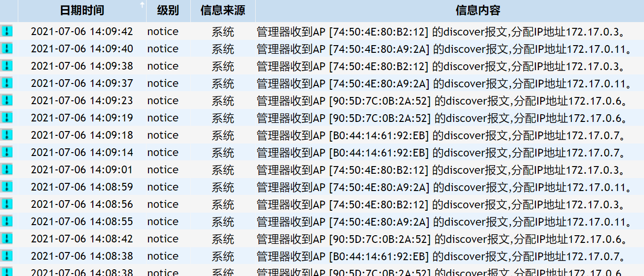Screen dimensions: 644x276
Task: Click the exclamation icon for the 14:08:59 row
Action: click(7, 187)
